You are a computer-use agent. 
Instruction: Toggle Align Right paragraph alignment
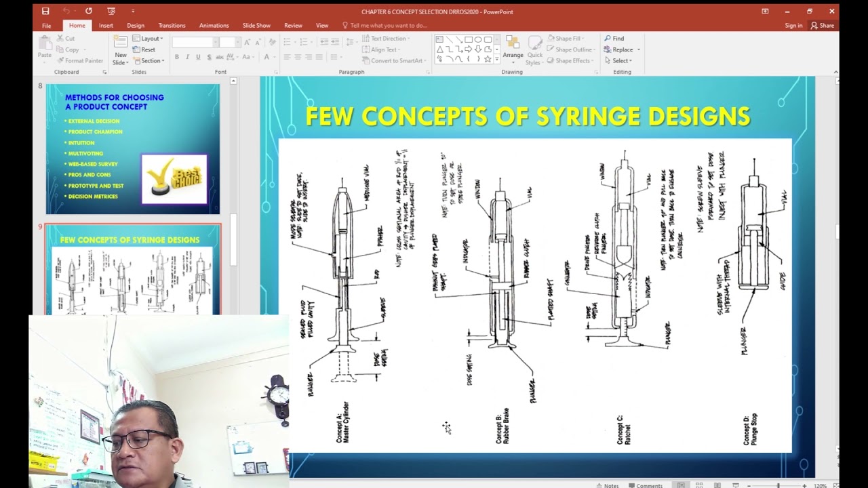click(309, 57)
